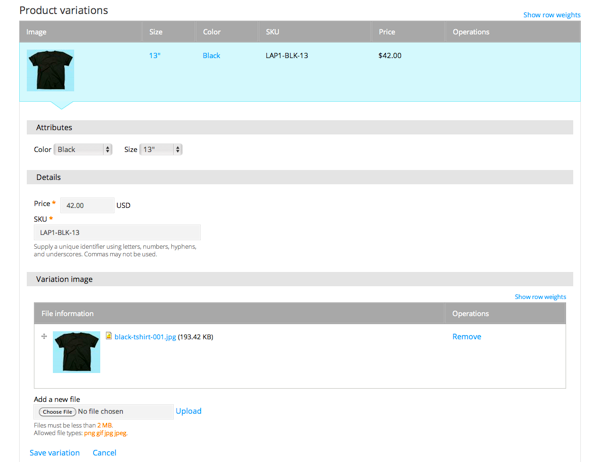The height and width of the screenshot is (462, 600).
Task: Cancel editing the variation
Action: [x=104, y=453]
